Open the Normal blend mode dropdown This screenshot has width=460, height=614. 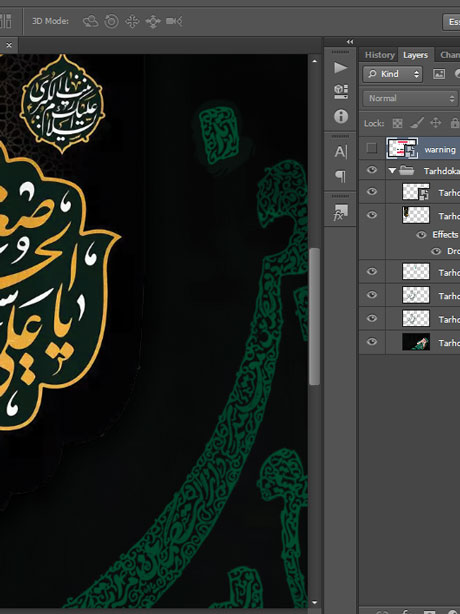pos(410,98)
